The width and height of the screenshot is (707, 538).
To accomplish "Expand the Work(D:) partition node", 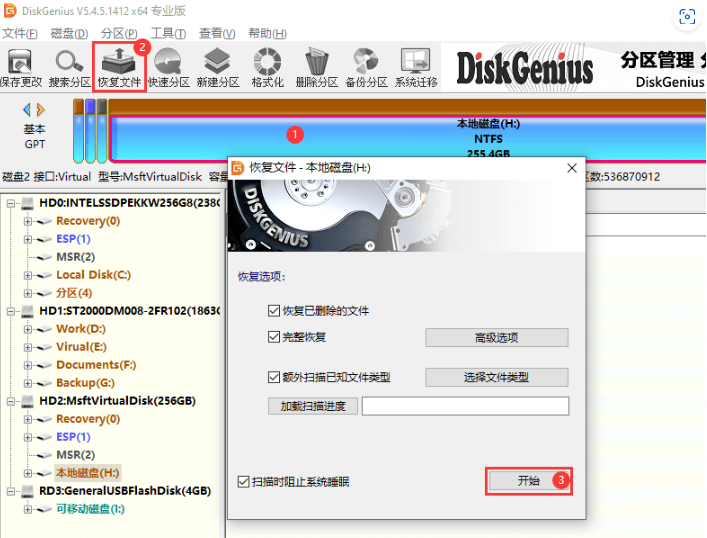I will coord(28,329).
